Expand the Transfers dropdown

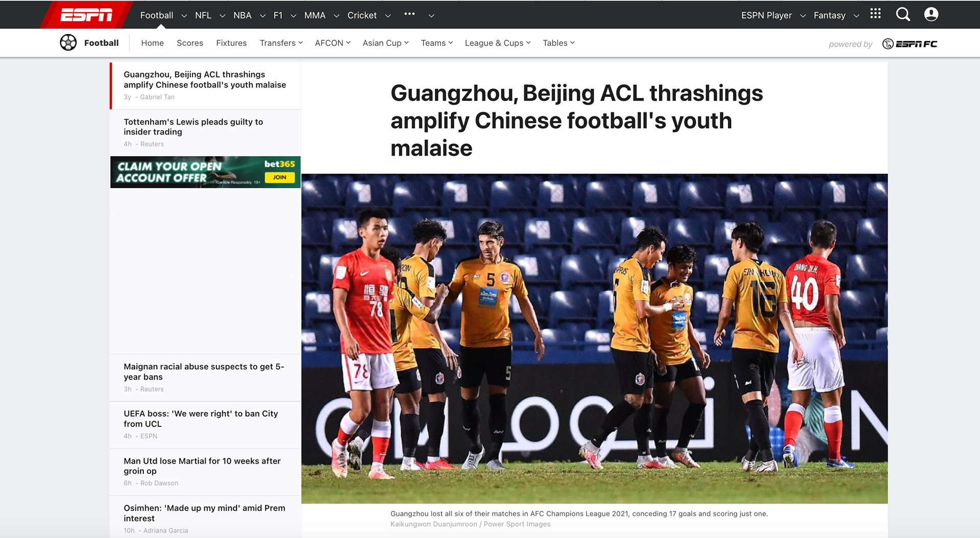point(281,43)
